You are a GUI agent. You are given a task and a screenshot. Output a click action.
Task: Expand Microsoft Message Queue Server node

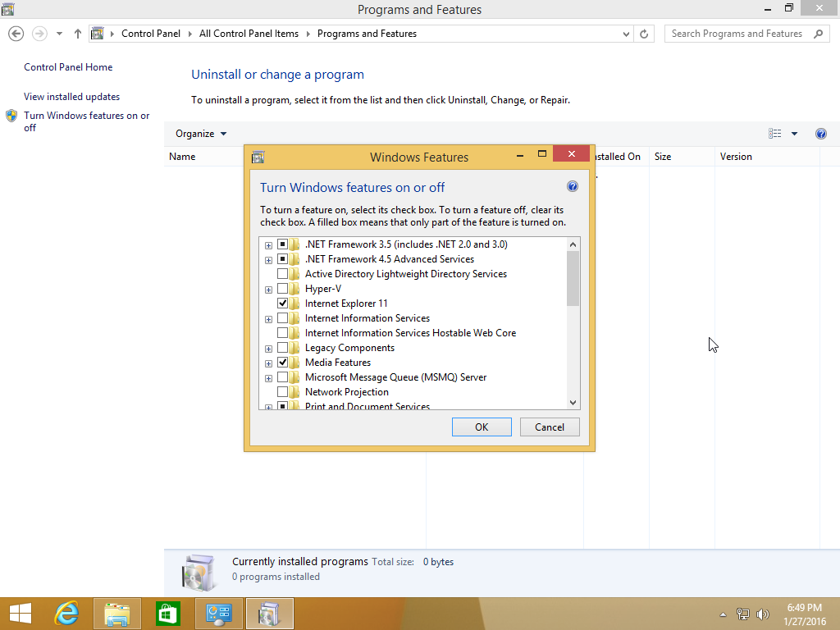pos(268,378)
